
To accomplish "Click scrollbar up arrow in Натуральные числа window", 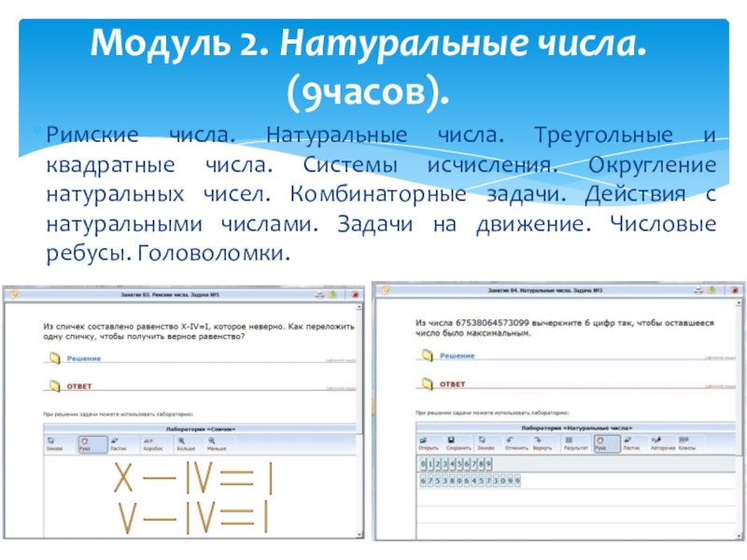I will [x=739, y=302].
